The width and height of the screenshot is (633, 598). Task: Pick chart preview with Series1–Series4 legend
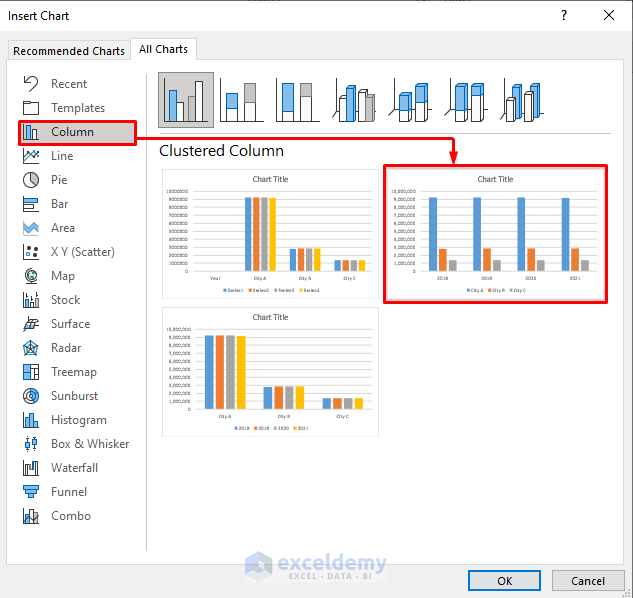[270, 234]
